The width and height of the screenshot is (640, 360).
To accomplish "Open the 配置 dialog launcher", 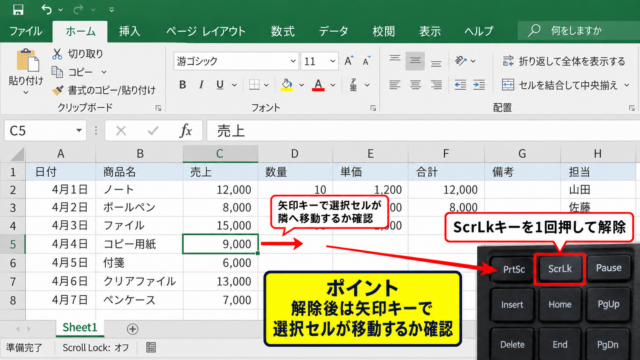I will [x=631, y=108].
